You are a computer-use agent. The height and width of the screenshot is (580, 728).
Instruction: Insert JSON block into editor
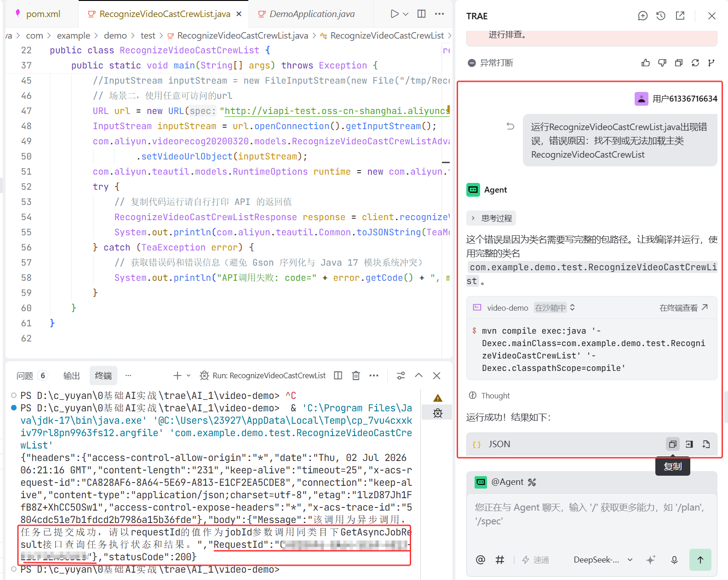point(689,444)
